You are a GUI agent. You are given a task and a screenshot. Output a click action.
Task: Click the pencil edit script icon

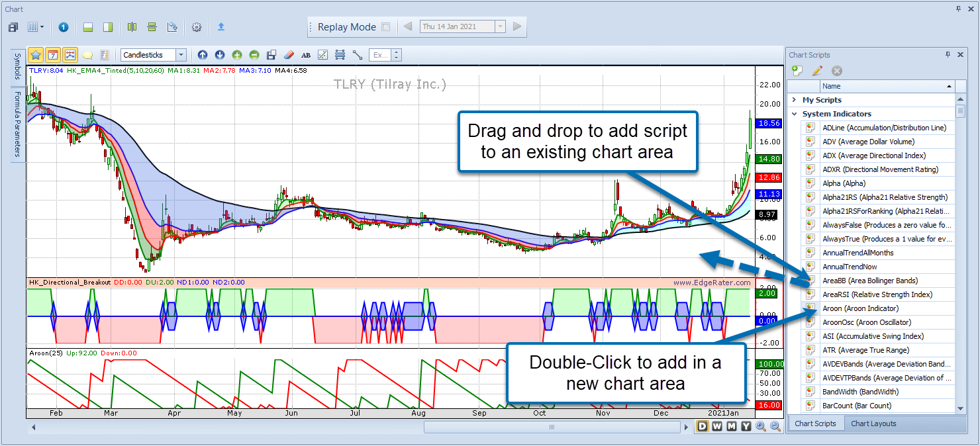coord(817,70)
